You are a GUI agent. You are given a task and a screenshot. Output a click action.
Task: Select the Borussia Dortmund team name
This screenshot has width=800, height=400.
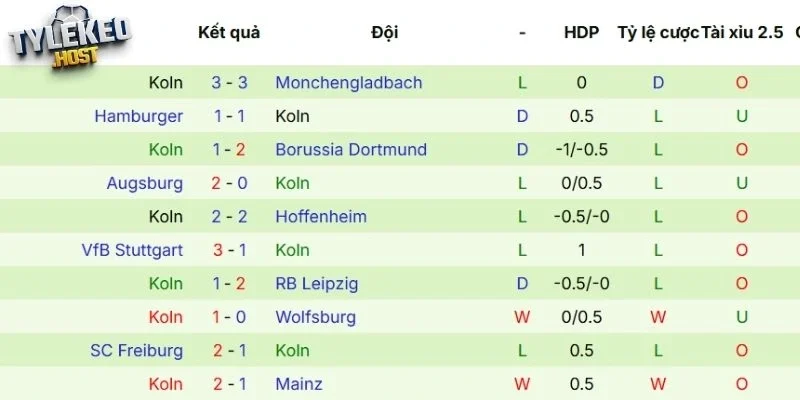pos(350,150)
